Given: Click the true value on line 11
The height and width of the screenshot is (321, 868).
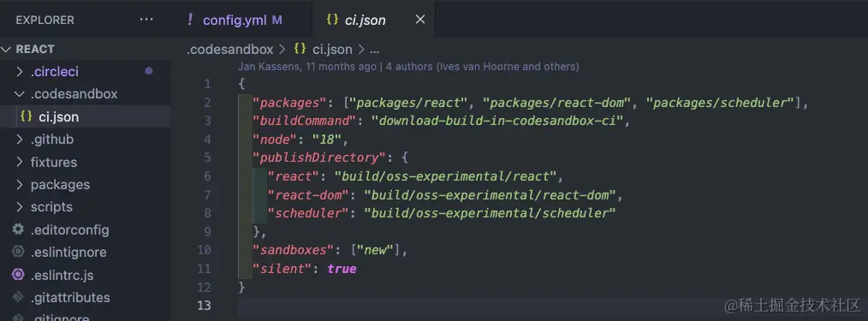Looking at the screenshot, I should (x=342, y=269).
